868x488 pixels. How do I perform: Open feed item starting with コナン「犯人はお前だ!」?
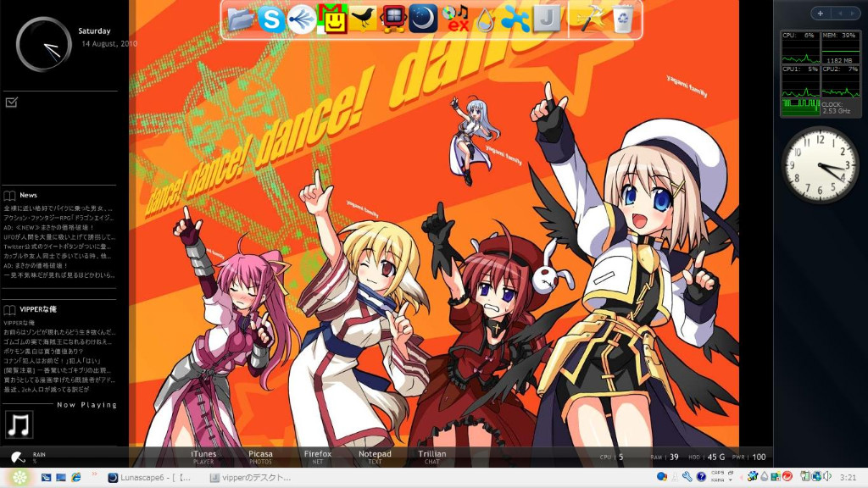(x=52, y=361)
